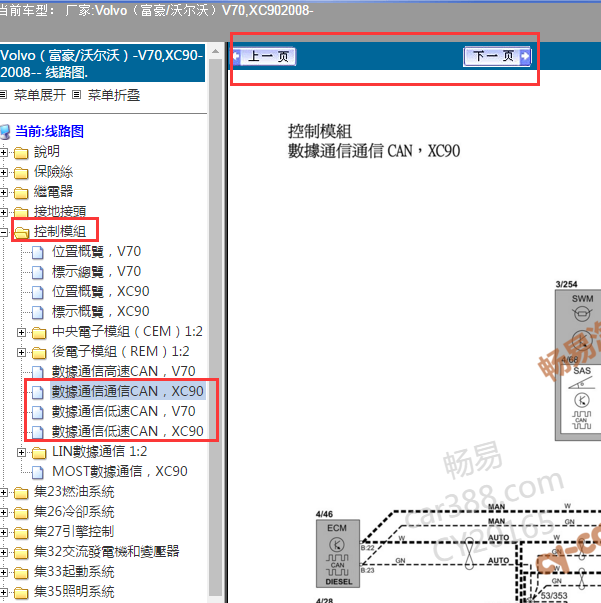
Task: Click the 控制模組 folder label
Action: (x=60, y=232)
